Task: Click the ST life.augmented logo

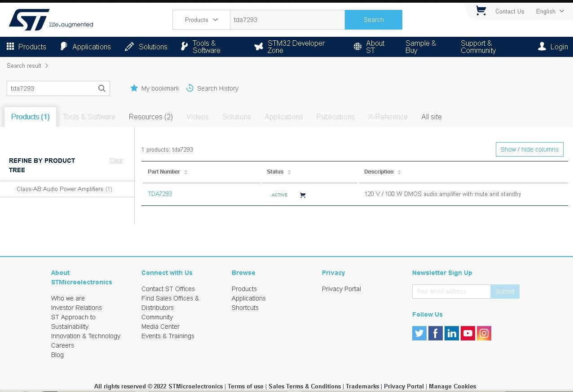Action: click(x=51, y=20)
